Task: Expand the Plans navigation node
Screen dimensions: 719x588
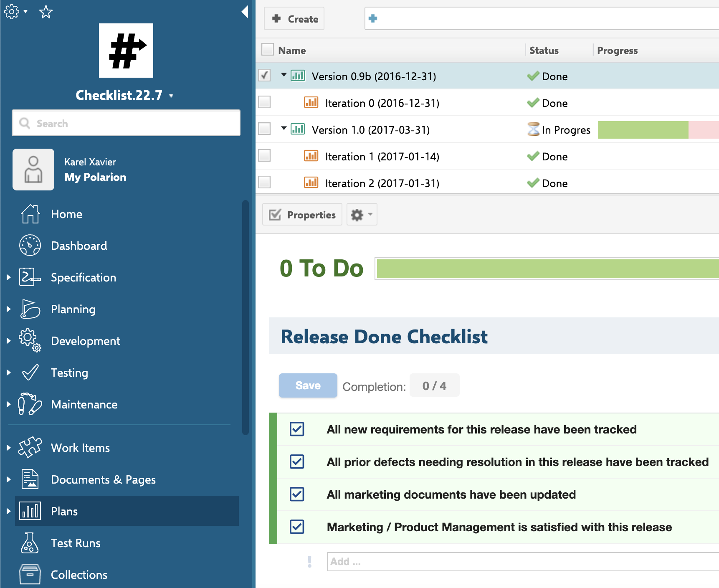Action: pyautogui.click(x=8, y=511)
